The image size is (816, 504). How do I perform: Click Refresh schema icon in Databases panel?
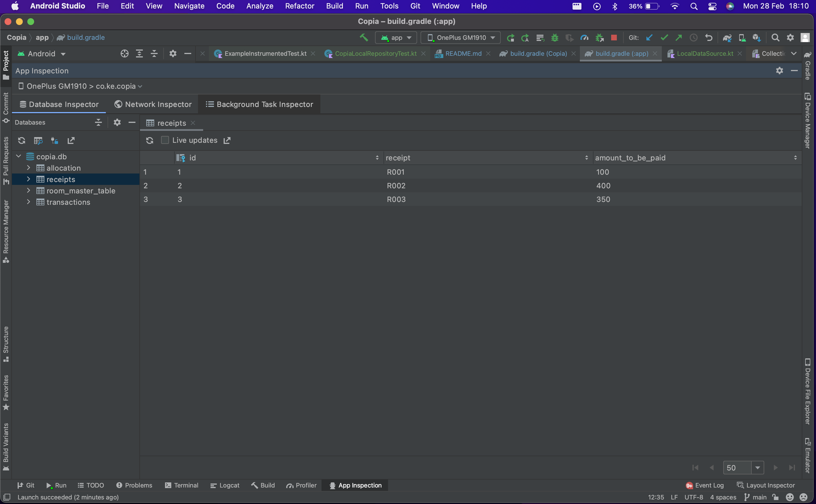click(22, 141)
